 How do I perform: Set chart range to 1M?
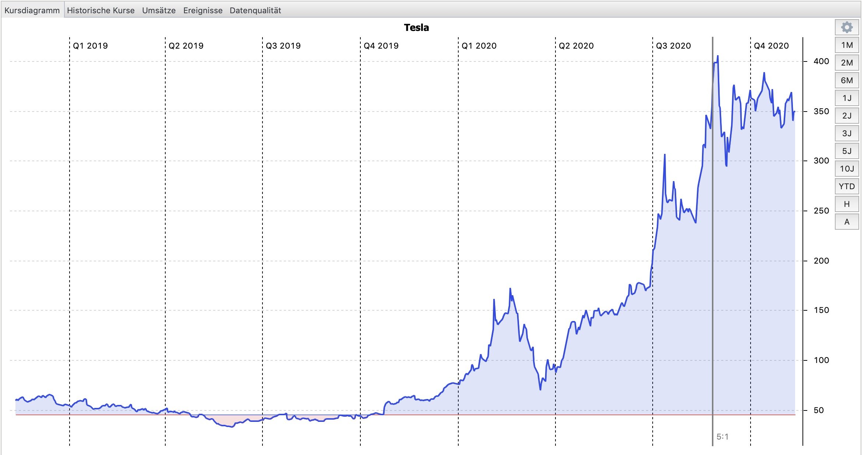(x=847, y=45)
